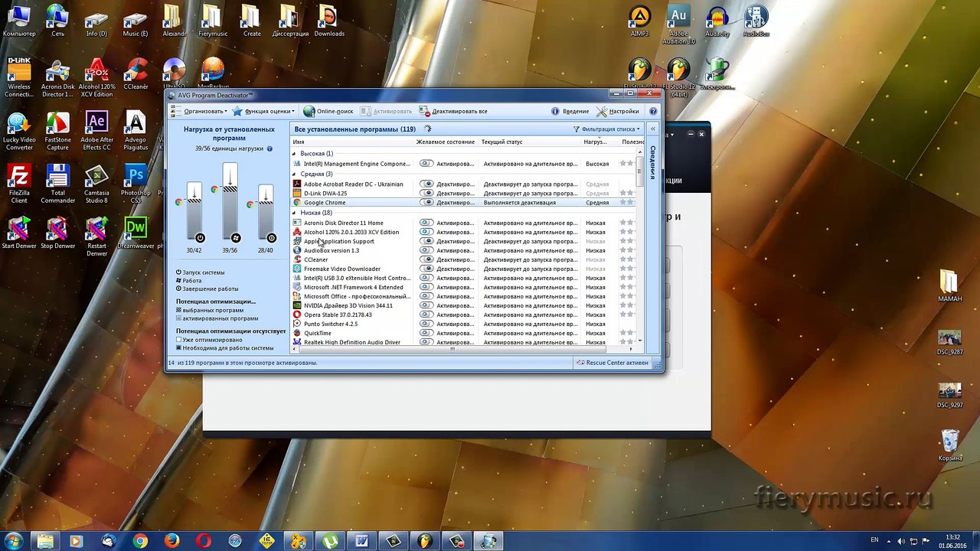This screenshot has width=980, height=551.
Task: Sort by Желаемое состояние column header
Action: 446,142
